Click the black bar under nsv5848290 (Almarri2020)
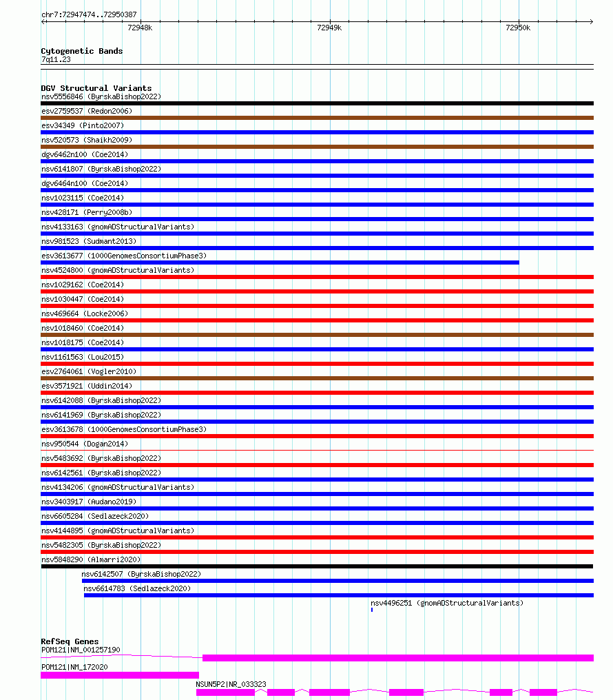Screen dimensions: 613x700 point(318,566)
